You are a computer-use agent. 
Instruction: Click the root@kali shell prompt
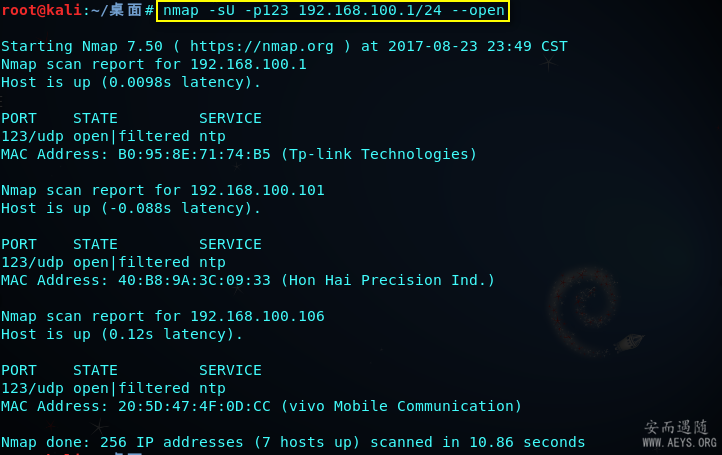pyautogui.click(x=40, y=10)
